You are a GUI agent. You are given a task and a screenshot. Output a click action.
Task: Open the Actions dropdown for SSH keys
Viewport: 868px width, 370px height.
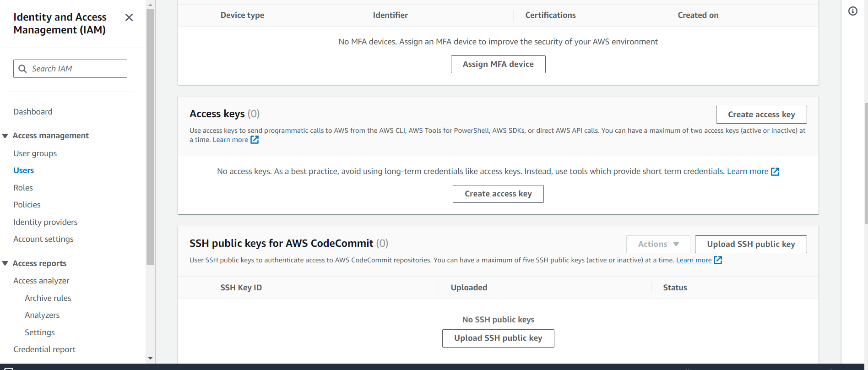[658, 244]
